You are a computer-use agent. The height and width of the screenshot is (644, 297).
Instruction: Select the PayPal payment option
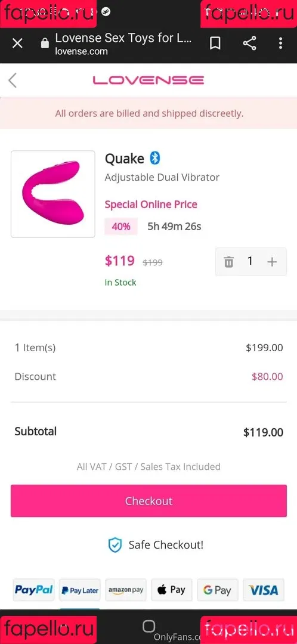click(x=33, y=590)
